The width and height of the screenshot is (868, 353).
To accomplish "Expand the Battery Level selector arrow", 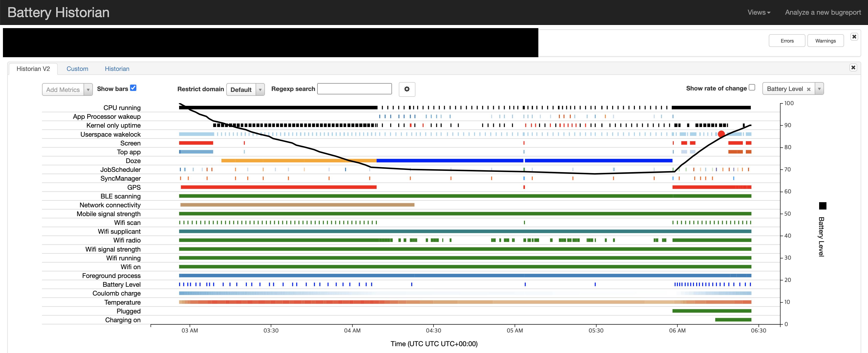I will pos(819,89).
